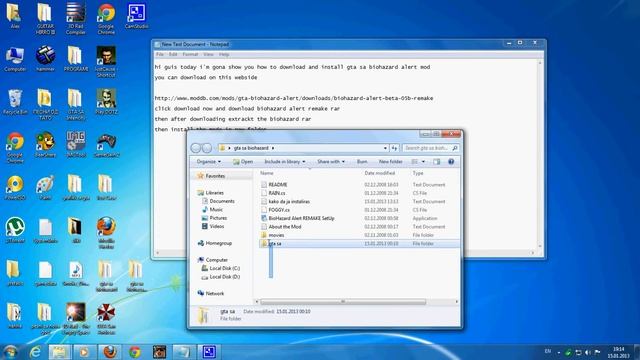
Task: Click the Windows Start button
Action: [x=11, y=352]
